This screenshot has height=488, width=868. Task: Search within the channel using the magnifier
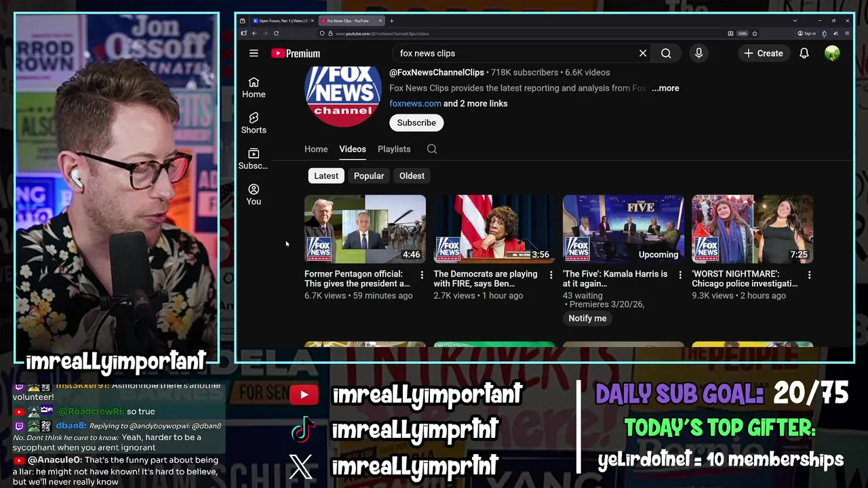click(x=432, y=149)
